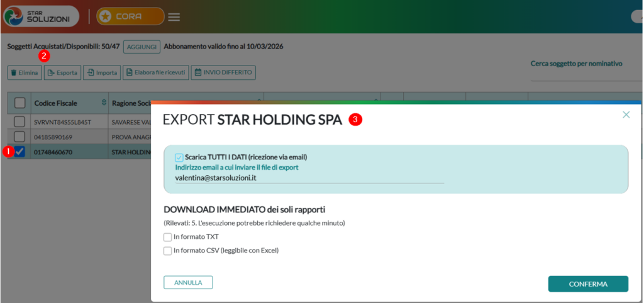The height and width of the screenshot is (303, 644).
Task: Enable In formato TXT checkbox
Action: [167, 237]
